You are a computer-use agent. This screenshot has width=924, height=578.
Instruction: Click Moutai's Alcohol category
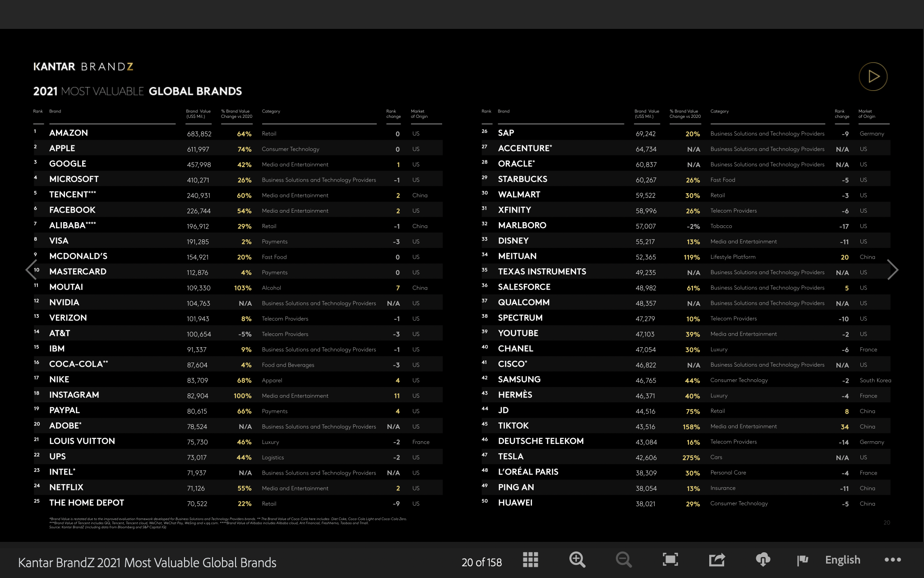coord(271,288)
